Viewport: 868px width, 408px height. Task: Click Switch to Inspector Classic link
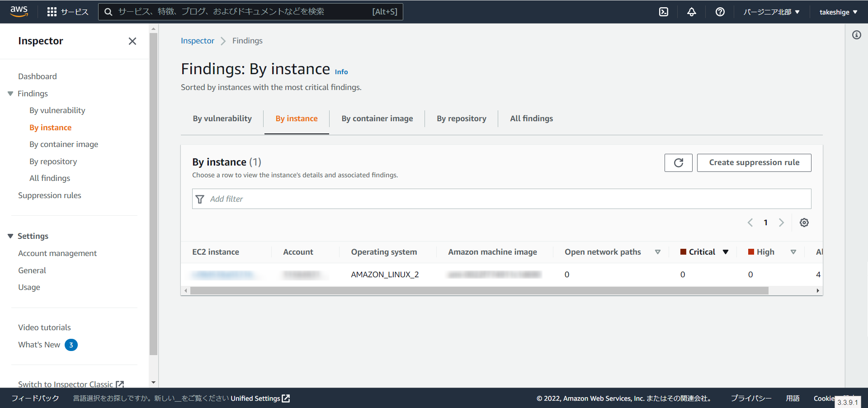[71, 384]
